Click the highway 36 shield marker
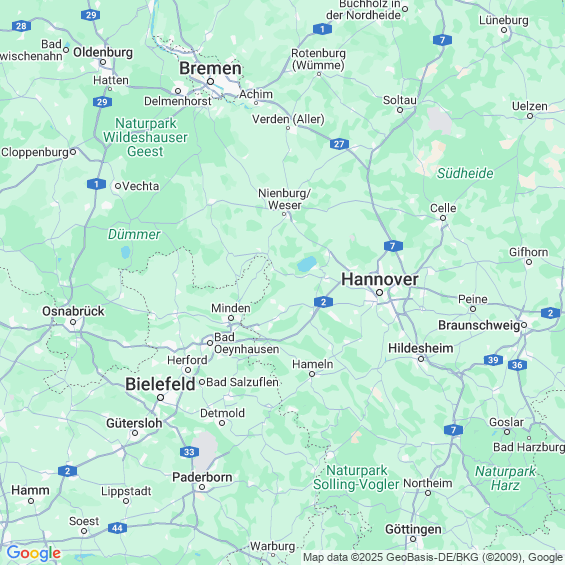 pyautogui.click(x=517, y=365)
